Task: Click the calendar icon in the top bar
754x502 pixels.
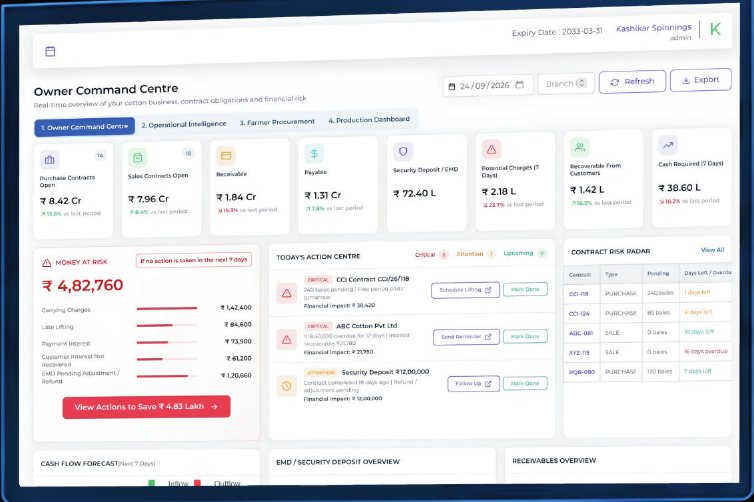Action: coord(50,51)
